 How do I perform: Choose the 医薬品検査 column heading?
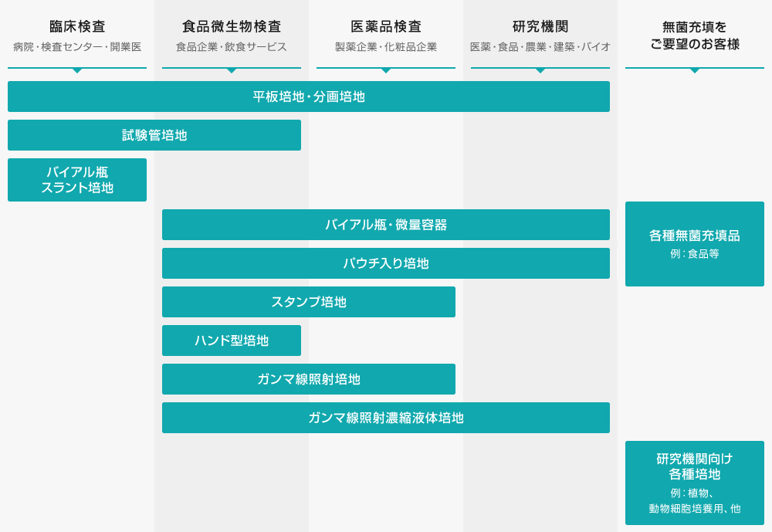pyautogui.click(x=386, y=27)
